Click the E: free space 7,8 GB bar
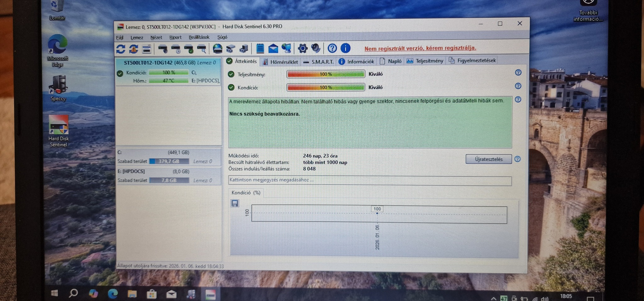The image size is (644, 301). (x=169, y=180)
